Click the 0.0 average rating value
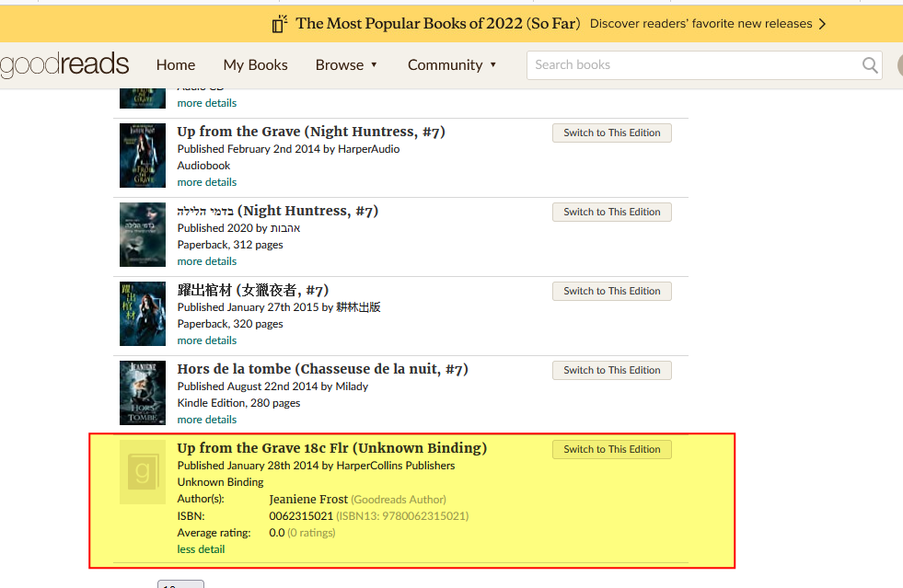The width and height of the screenshot is (903, 588). pyautogui.click(x=276, y=533)
